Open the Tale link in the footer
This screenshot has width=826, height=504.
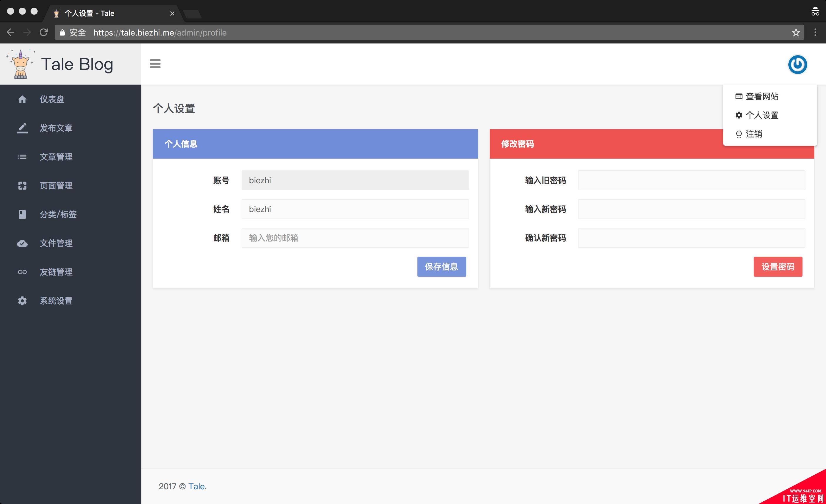[196, 486]
